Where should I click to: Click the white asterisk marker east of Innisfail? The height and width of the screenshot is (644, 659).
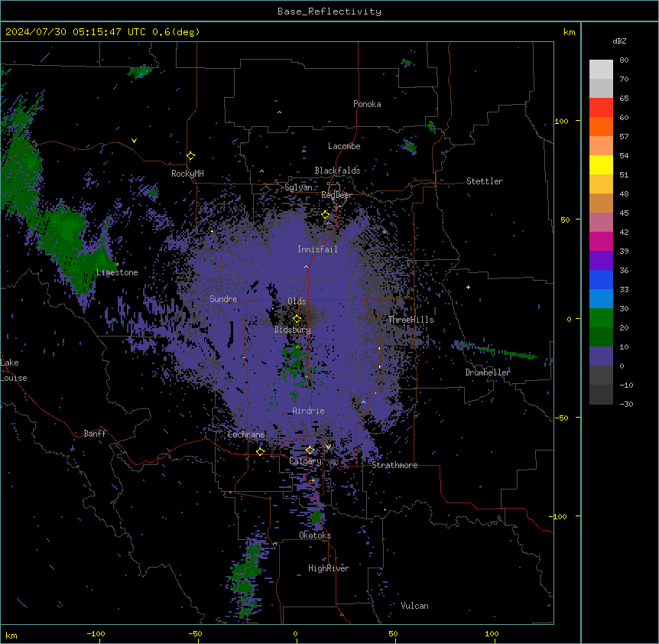pyautogui.click(x=384, y=232)
